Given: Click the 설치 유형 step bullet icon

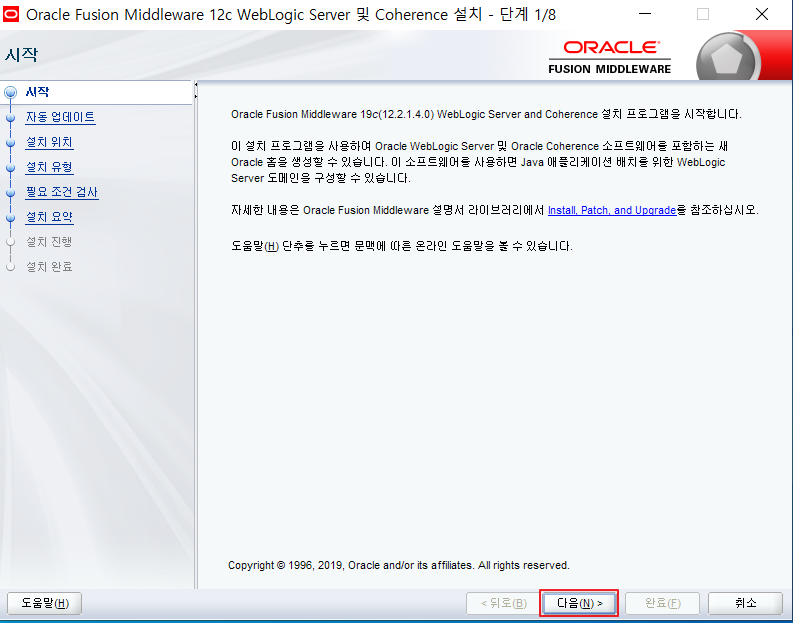Looking at the screenshot, I should 11,167.
